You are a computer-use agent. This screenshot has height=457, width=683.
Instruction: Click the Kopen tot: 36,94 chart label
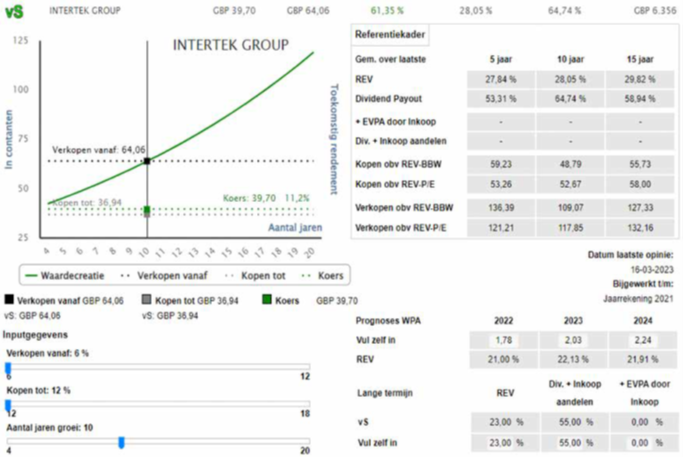[87, 203]
